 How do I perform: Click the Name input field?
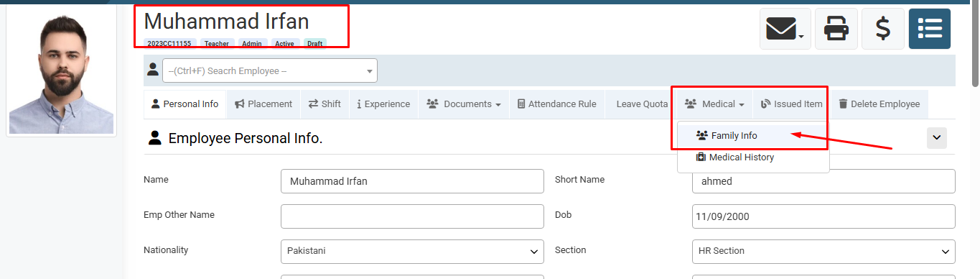click(x=412, y=181)
